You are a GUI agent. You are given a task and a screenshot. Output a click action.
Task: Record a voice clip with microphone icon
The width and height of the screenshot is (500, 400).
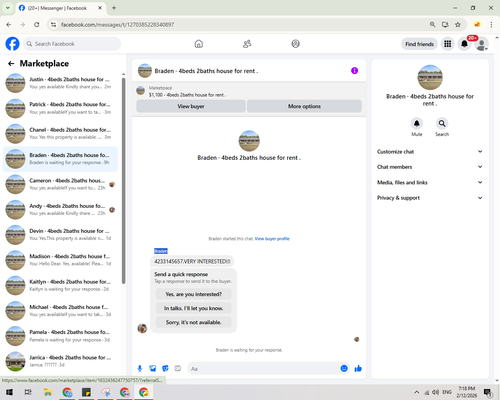tap(140, 368)
